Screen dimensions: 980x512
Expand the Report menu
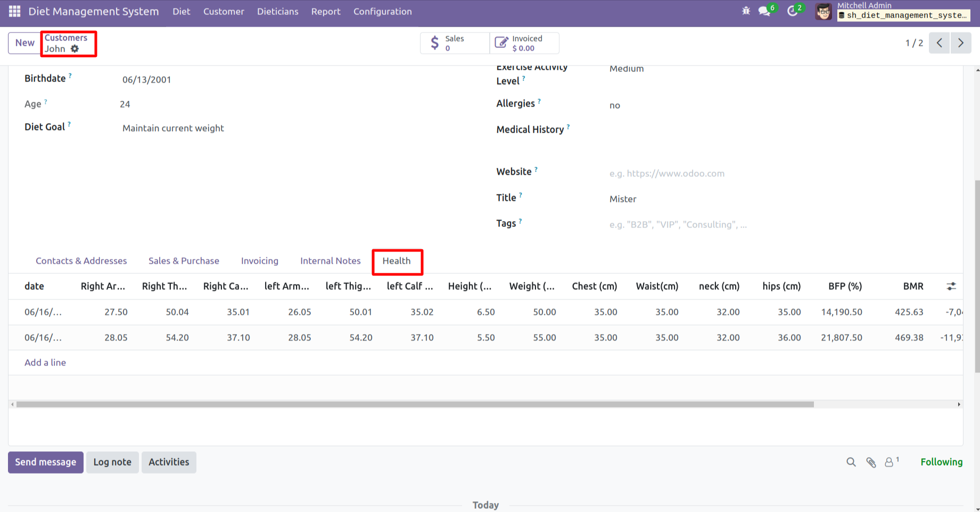(x=325, y=12)
